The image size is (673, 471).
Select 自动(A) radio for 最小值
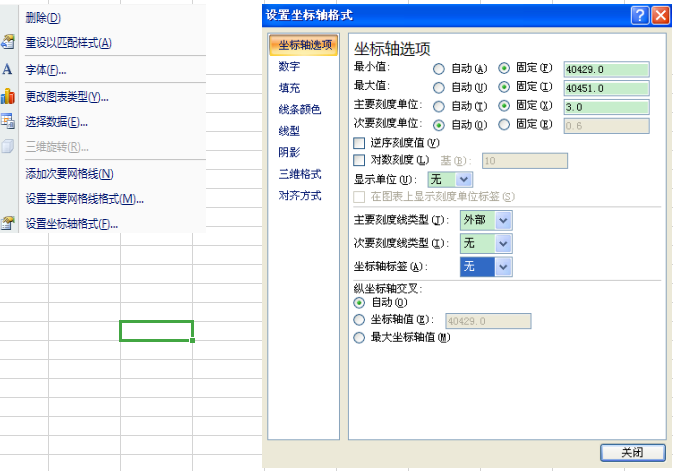[x=439, y=69]
